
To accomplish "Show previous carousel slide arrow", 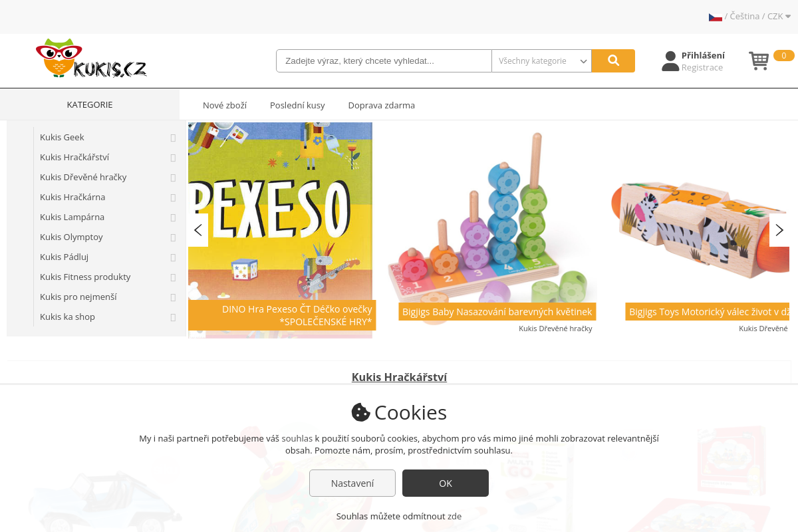I will pyautogui.click(x=198, y=230).
